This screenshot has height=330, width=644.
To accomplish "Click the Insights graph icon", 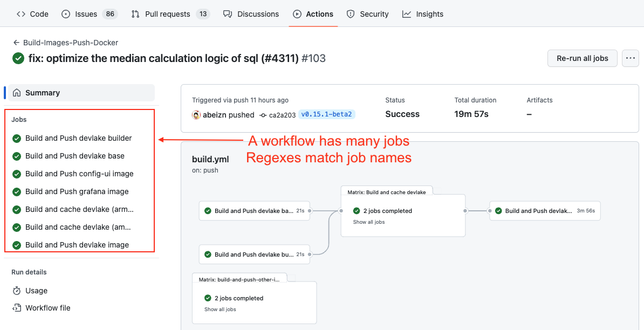I will click(407, 14).
